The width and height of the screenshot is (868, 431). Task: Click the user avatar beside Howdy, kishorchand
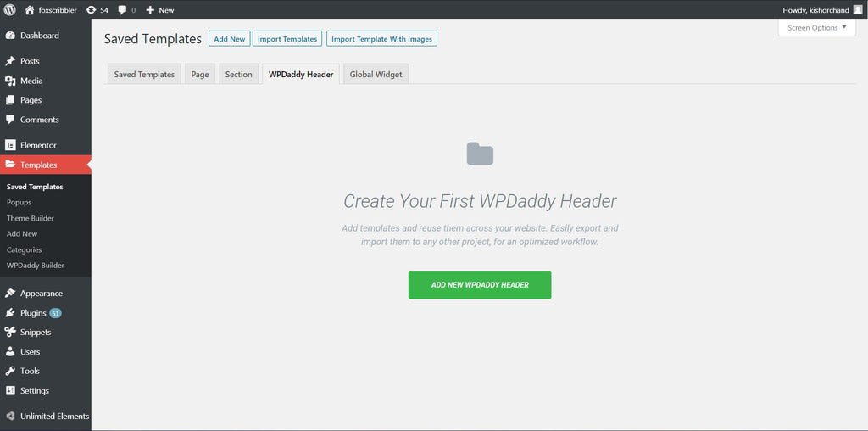tap(858, 10)
